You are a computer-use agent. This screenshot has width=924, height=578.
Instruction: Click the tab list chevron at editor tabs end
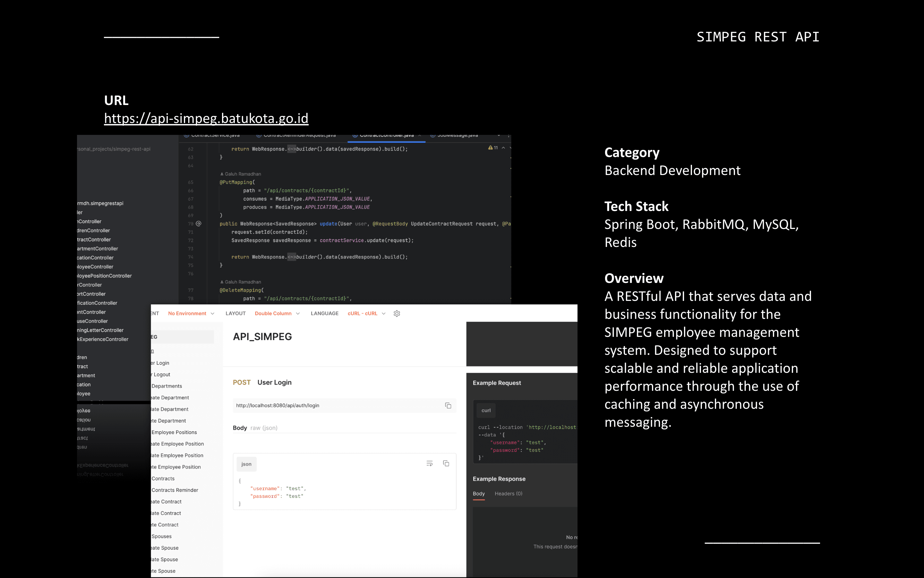click(x=498, y=136)
